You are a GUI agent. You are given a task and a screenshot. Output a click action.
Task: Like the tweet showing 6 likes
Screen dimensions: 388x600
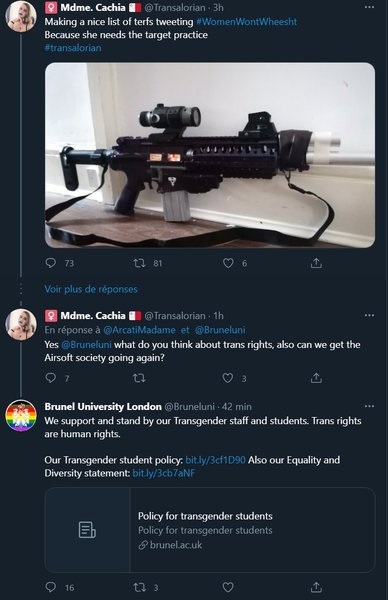(x=228, y=263)
